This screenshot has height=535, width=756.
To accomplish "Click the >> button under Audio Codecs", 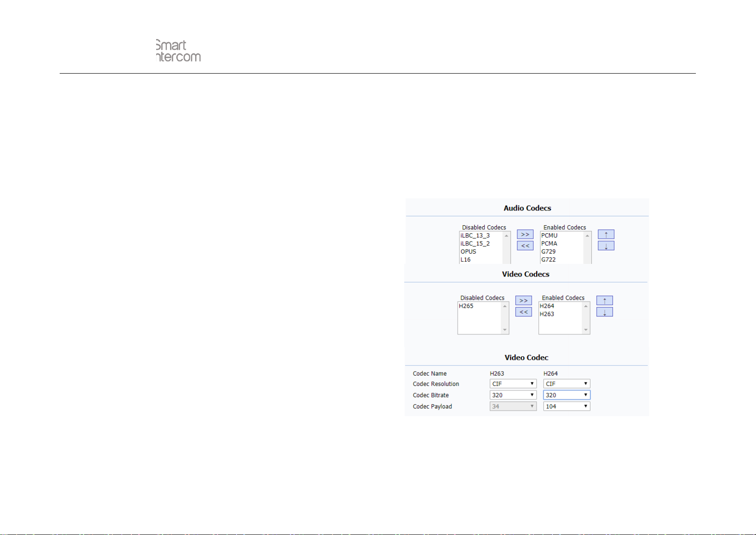I will tap(525, 234).
